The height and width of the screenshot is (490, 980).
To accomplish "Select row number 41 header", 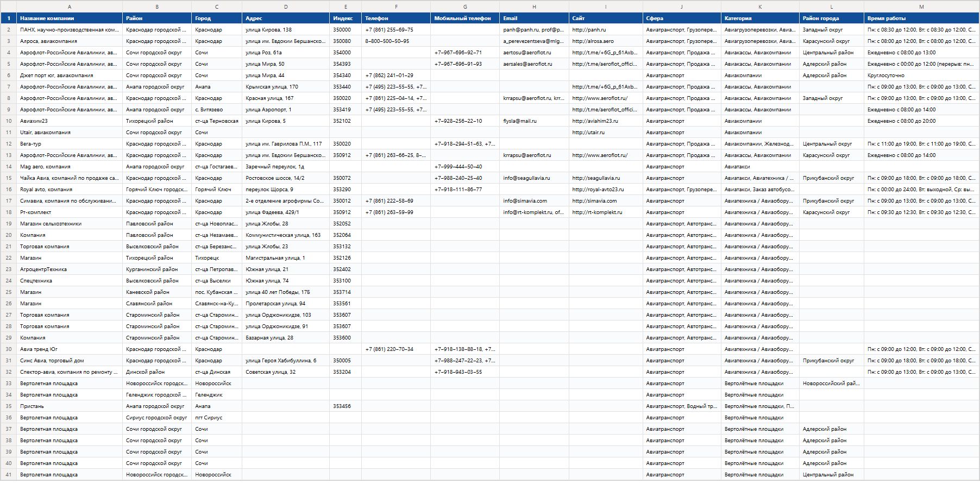I will click(8, 475).
